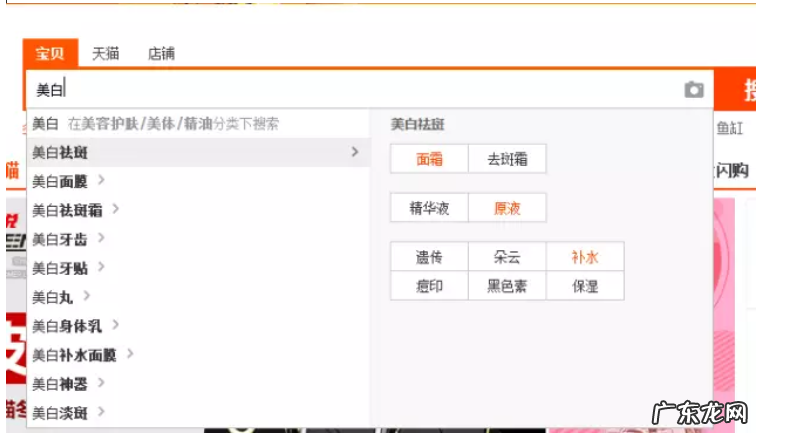Select the 美白丸 suggestion
The height and width of the screenshot is (442, 786).
click(x=53, y=297)
